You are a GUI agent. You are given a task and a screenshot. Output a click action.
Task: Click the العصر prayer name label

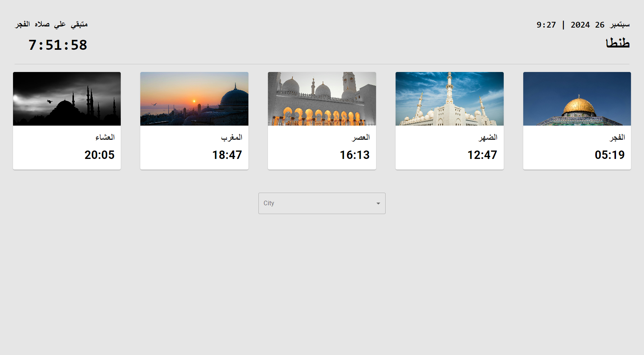coord(361,137)
